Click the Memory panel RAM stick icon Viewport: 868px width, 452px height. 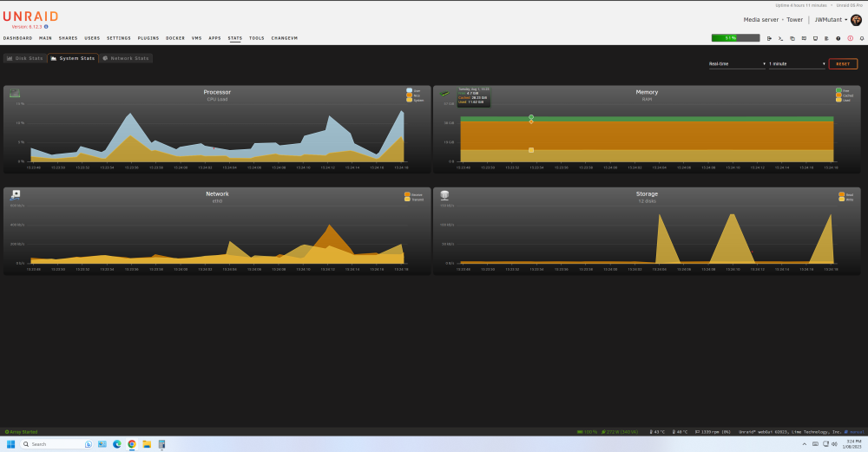coord(444,94)
